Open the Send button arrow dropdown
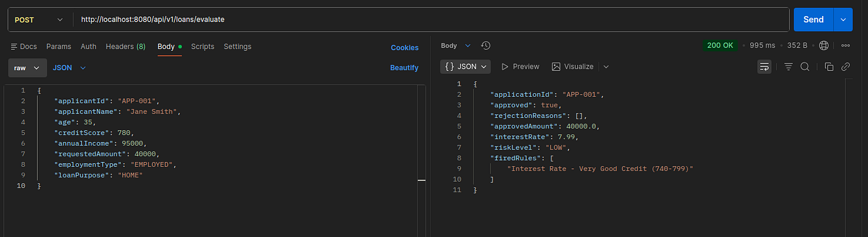 (x=843, y=19)
